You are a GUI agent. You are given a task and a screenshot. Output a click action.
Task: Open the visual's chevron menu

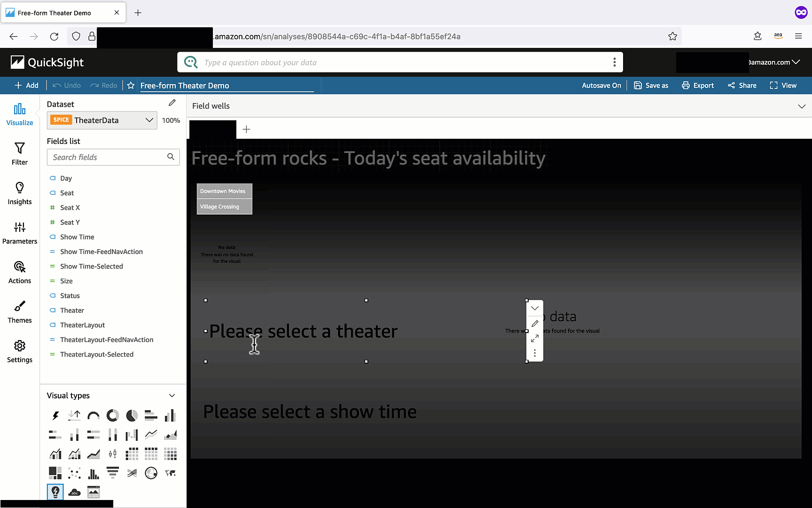click(x=535, y=309)
